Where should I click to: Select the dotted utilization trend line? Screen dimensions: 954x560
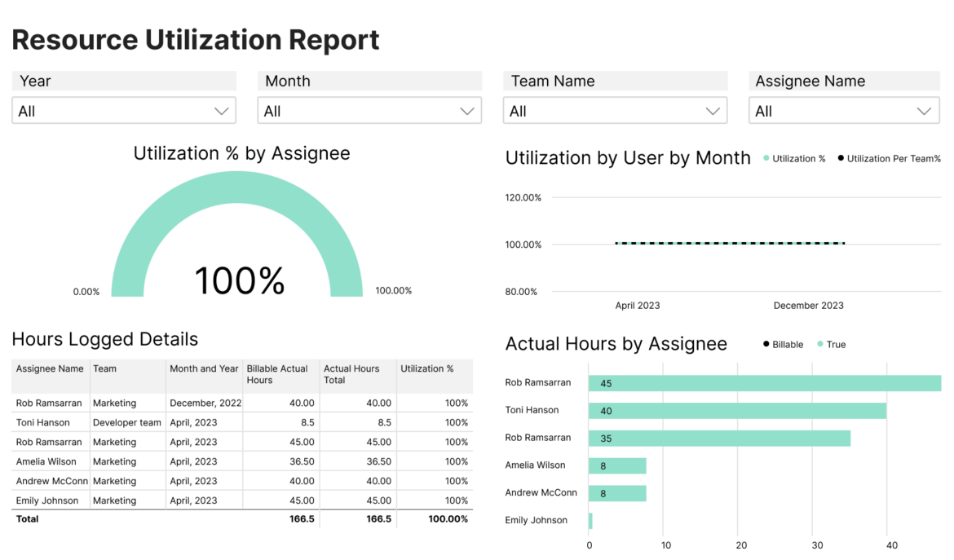coord(730,244)
